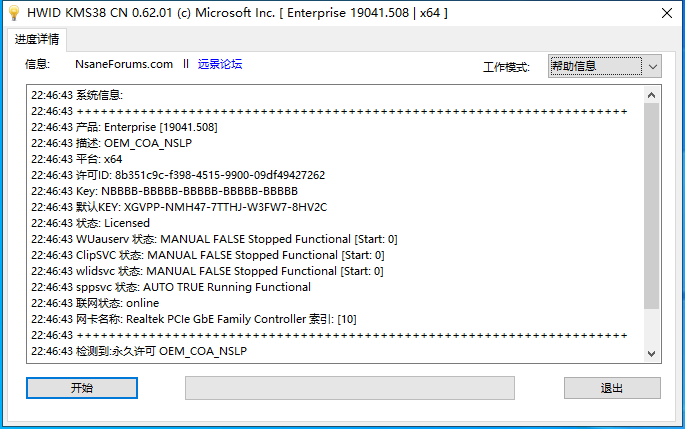Close the HWID KMS38 window
The image size is (685, 429).
(667, 13)
